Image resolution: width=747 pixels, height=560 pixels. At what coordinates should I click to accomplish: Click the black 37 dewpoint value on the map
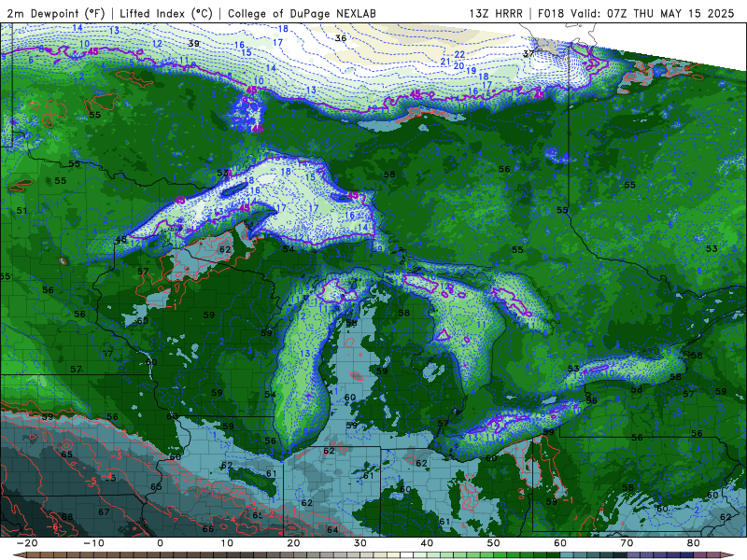529,53
